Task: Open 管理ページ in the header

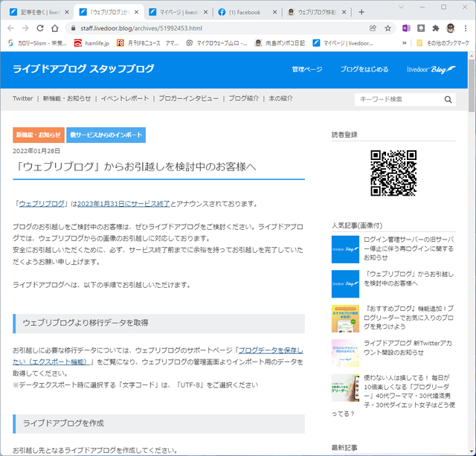Action: pos(307,69)
